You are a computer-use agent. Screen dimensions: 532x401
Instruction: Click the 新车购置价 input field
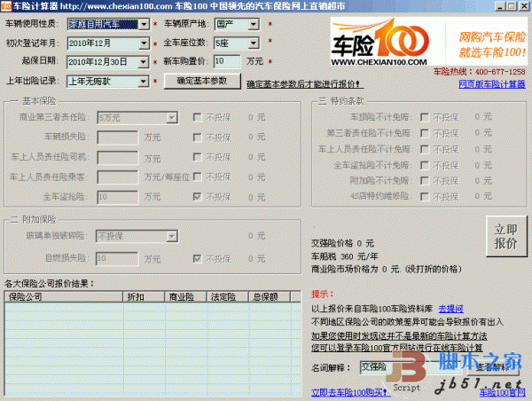tap(227, 61)
